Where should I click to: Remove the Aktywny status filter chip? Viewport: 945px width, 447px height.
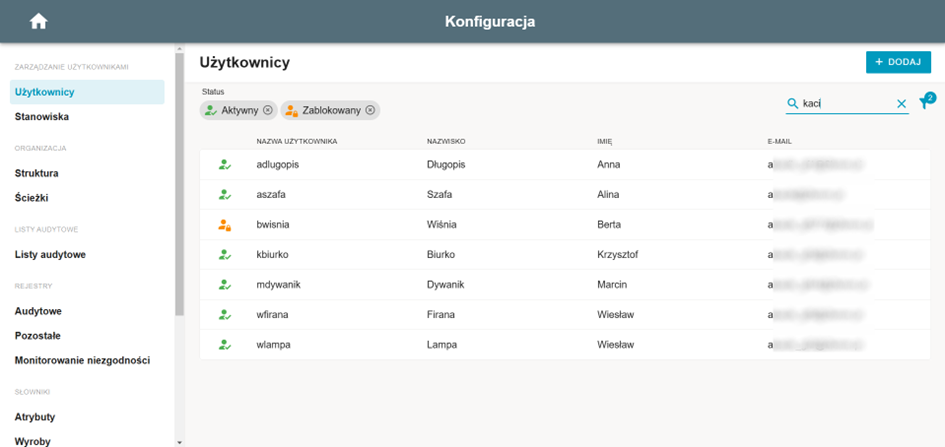click(x=268, y=110)
